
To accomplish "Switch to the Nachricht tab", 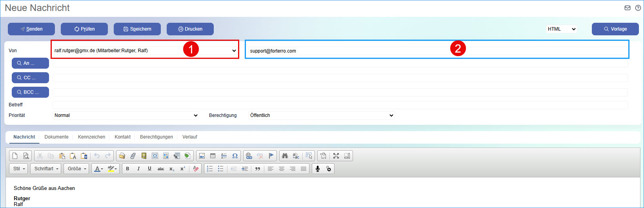I will [24, 137].
